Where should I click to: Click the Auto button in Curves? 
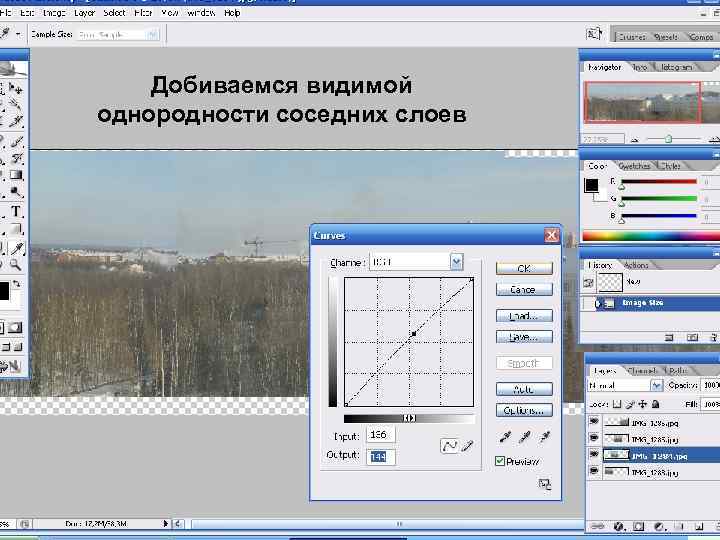524,389
